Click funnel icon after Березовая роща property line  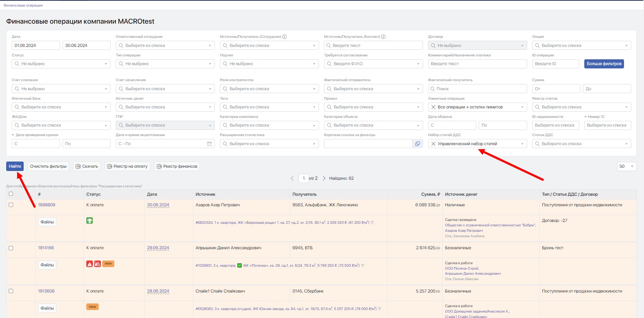(372, 223)
